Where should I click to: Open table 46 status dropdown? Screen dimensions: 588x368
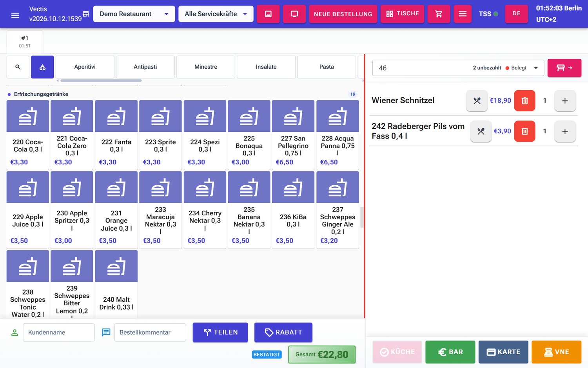(x=458, y=68)
